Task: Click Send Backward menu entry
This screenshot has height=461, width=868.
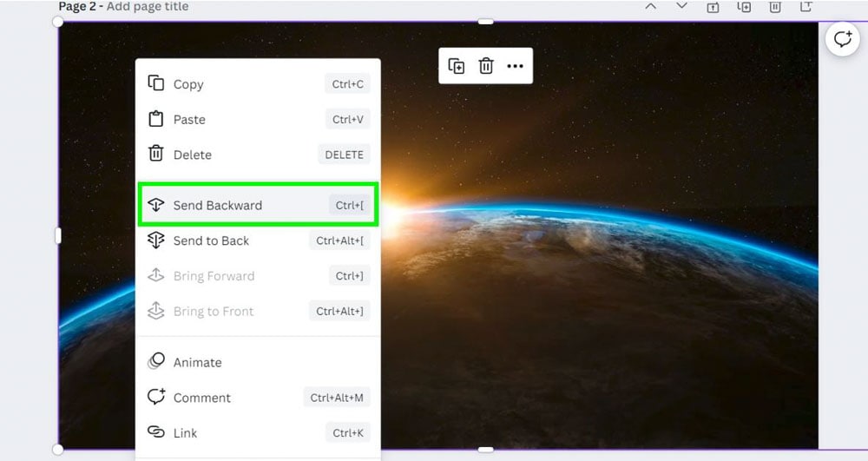Action: point(258,205)
